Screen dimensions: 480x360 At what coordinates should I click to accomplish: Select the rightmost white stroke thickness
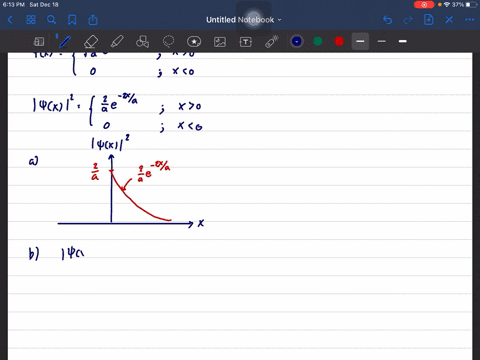coord(403,41)
